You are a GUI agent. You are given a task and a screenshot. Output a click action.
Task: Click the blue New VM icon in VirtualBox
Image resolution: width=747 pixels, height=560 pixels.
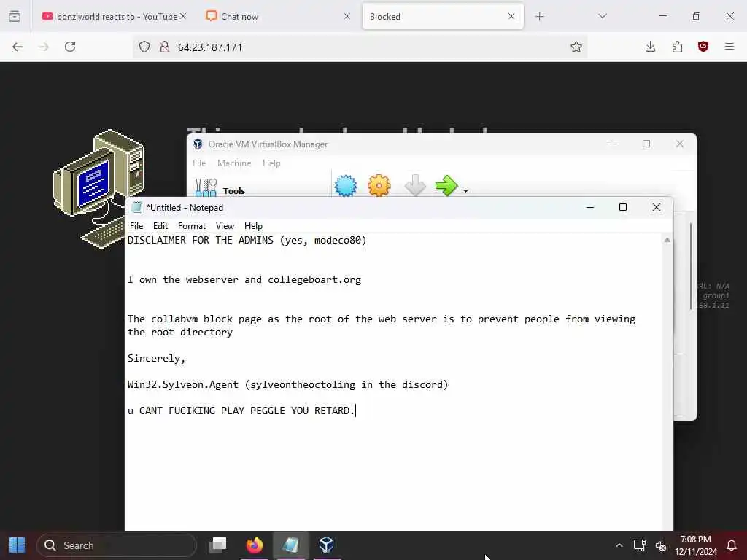coord(345,185)
